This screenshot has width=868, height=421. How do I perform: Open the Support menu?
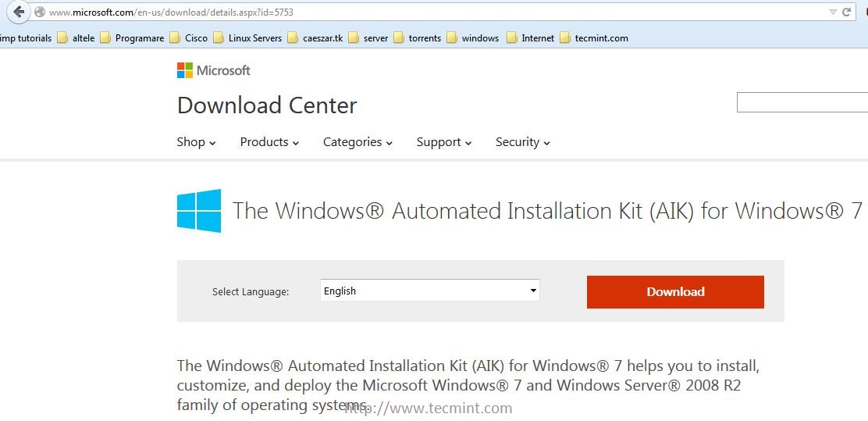click(444, 142)
